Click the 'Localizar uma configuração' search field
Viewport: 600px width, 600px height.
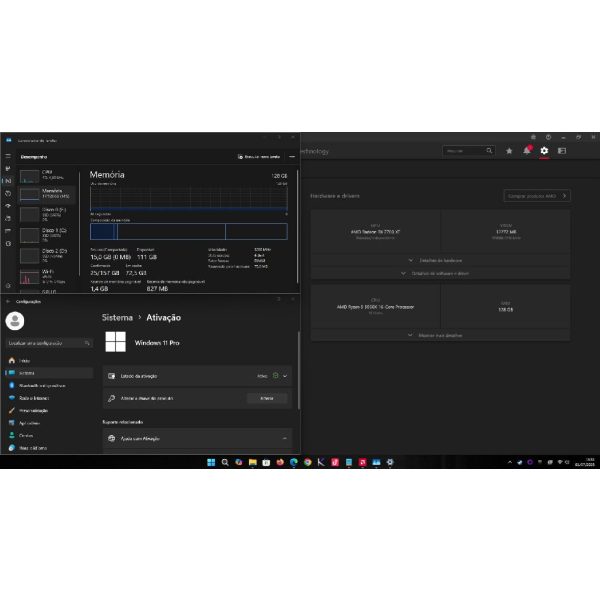47,342
